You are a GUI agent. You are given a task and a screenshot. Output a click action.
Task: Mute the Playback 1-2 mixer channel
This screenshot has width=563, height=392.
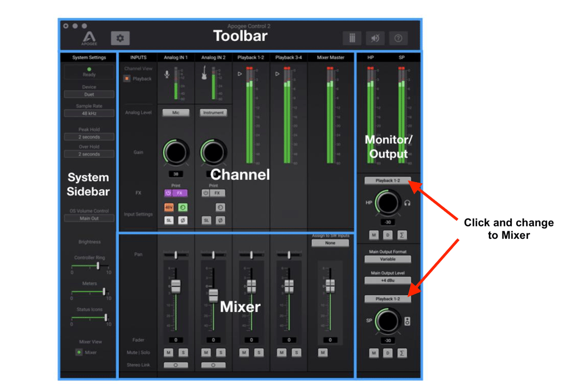[x=244, y=353]
